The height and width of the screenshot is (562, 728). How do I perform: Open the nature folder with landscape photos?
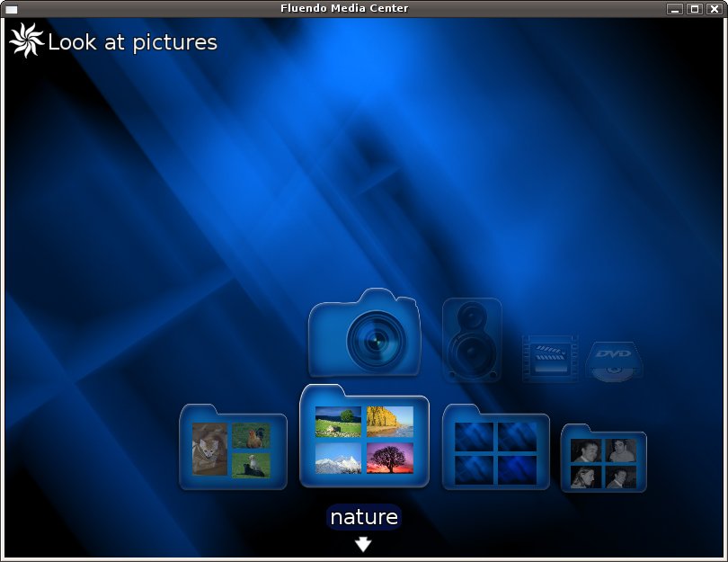click(365, 436)
